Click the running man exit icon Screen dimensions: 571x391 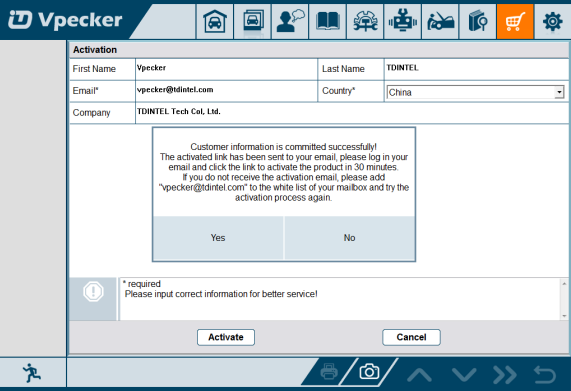coord(32,373)
